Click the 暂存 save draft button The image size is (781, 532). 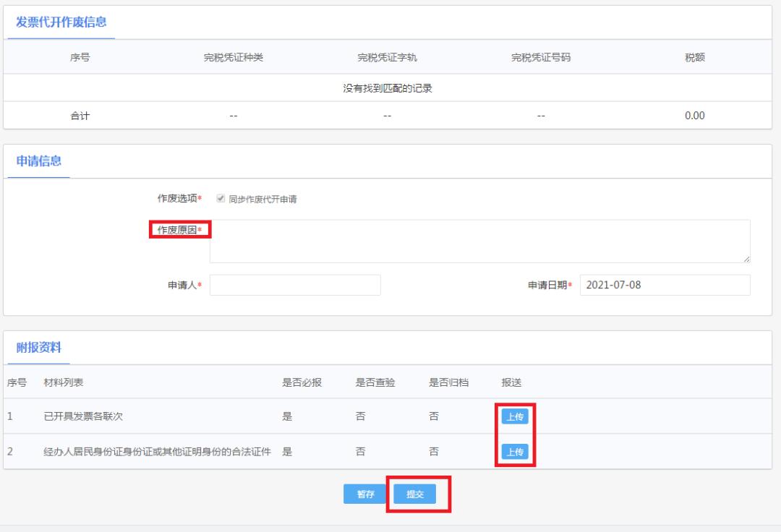pyautogui.click(x=364, y=494)
